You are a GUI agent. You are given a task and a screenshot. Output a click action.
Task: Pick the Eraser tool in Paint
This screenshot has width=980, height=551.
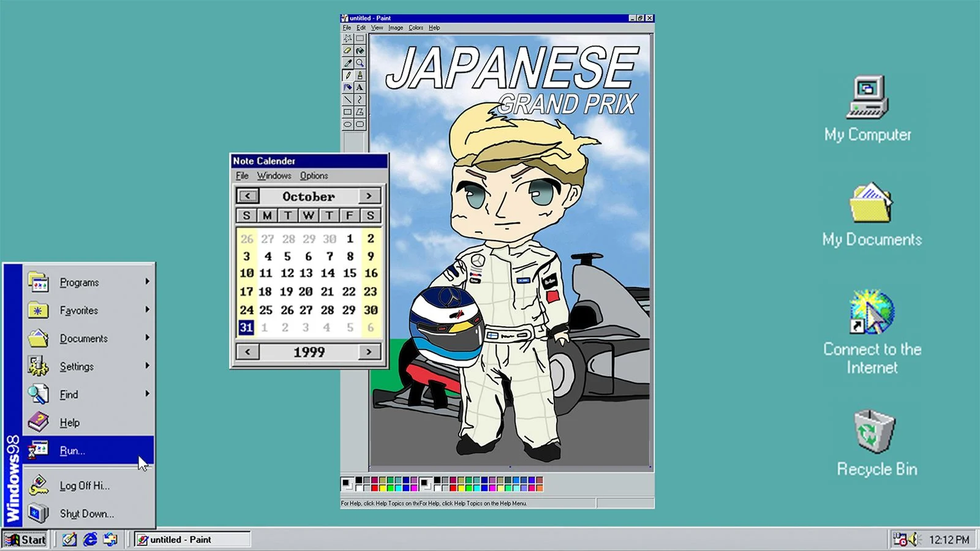pyautogui.click(x=348, y=50)
